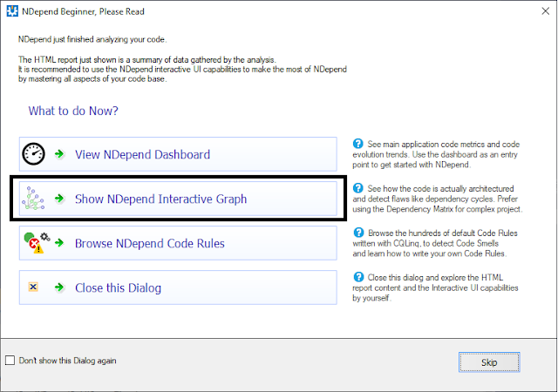The height and width of the screenshot is (392, 558).
Task: Open View NDepend Dashboard
Action: click(178, 154)
